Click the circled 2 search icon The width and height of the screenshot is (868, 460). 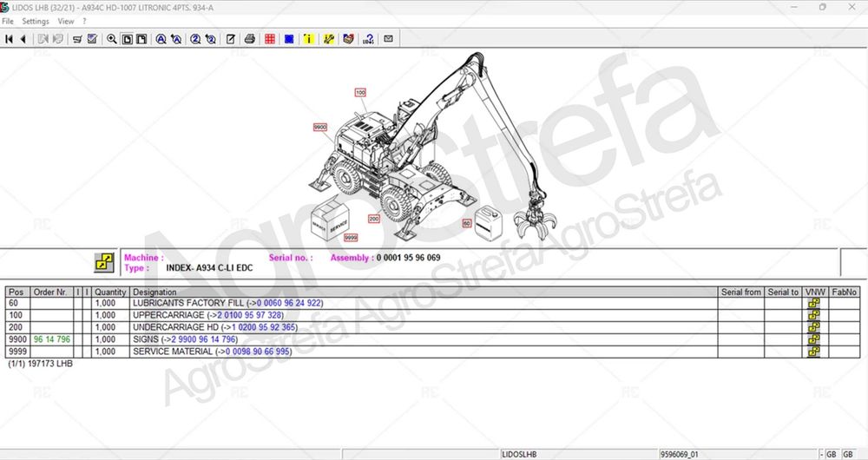[x=195, y=39]
